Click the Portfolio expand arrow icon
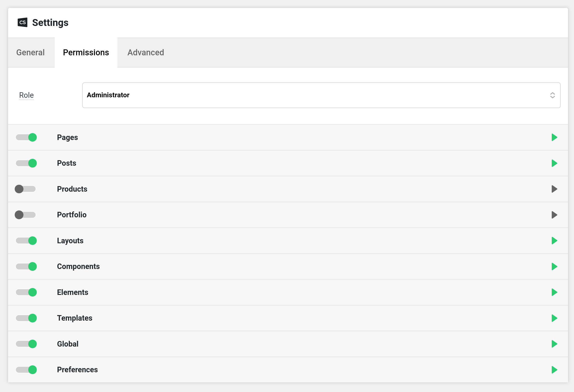Image resolution: width=574 pixels, height=392 pixels. tap(554, 215)
